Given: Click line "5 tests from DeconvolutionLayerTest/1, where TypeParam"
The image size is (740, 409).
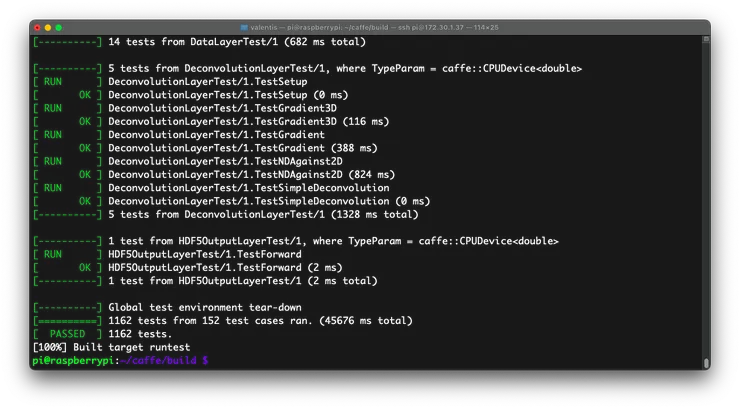Looking at the screenshot, I should pos(307,68).
